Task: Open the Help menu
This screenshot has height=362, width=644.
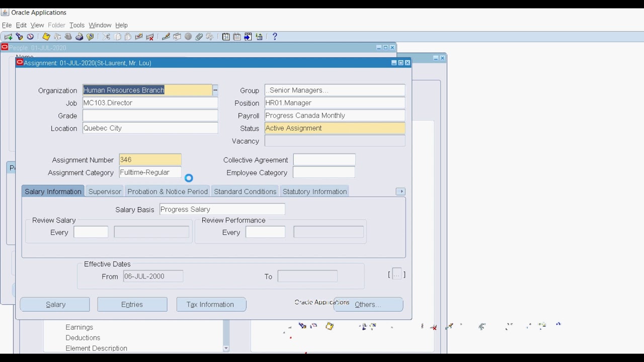Action: (121, 25)
